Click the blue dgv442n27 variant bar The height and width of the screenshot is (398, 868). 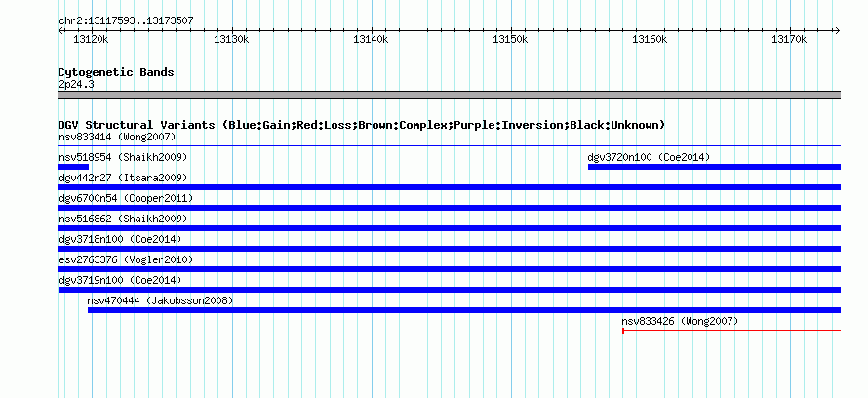pyautogui.click(x=449, y=187)
